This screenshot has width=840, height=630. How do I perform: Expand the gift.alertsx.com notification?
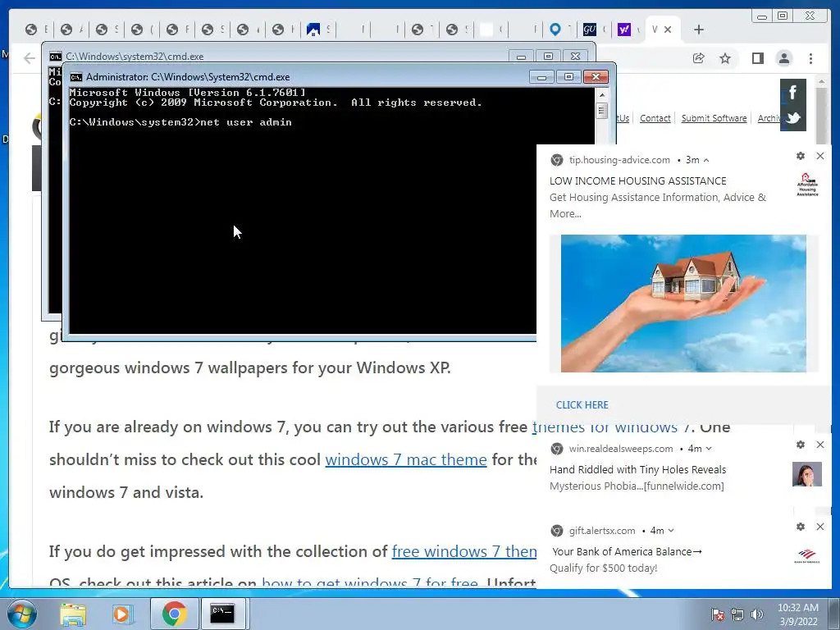[671, 531]
